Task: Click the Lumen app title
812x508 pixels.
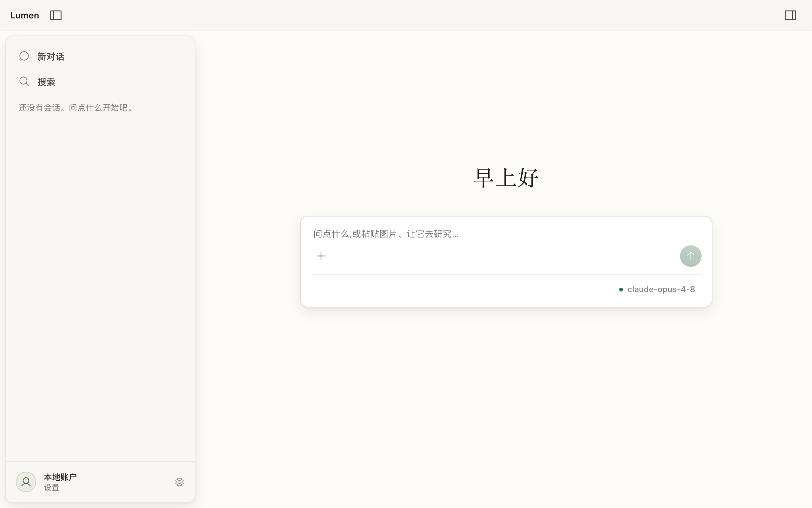Action: coord(24,16)
